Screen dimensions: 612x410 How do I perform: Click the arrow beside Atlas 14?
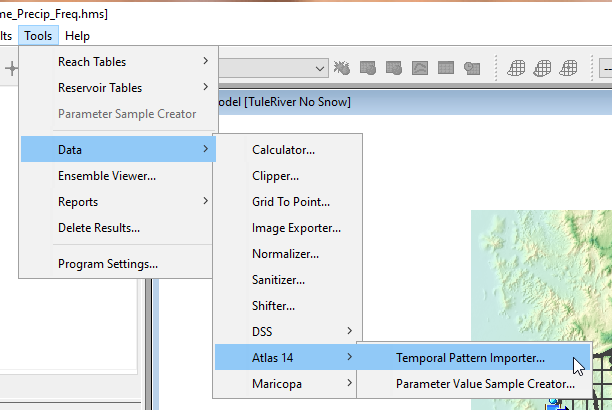350,357
